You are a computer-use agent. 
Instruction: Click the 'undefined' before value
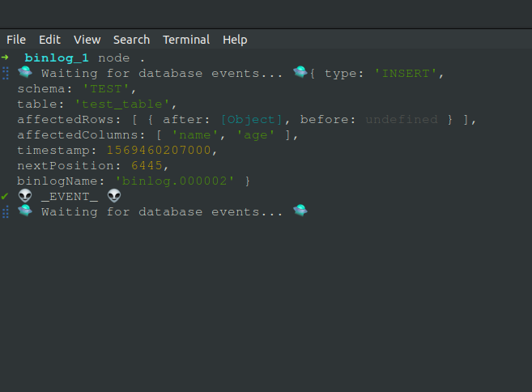(402, 120)
